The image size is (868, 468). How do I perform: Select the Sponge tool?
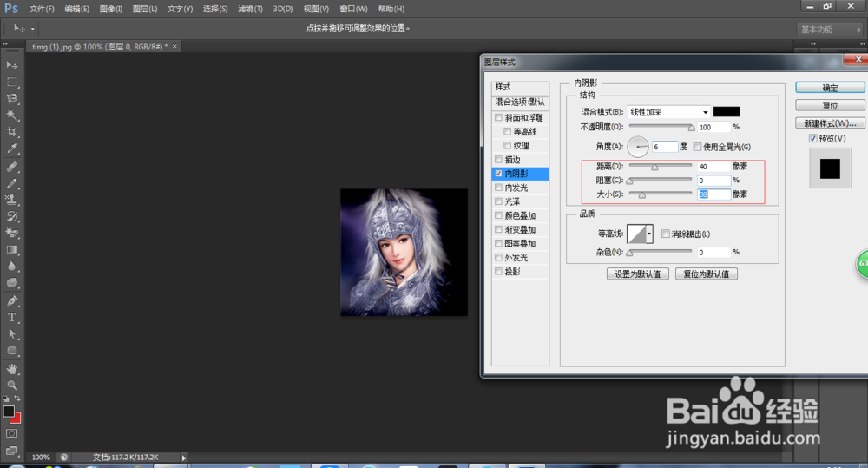click(11, 283)
